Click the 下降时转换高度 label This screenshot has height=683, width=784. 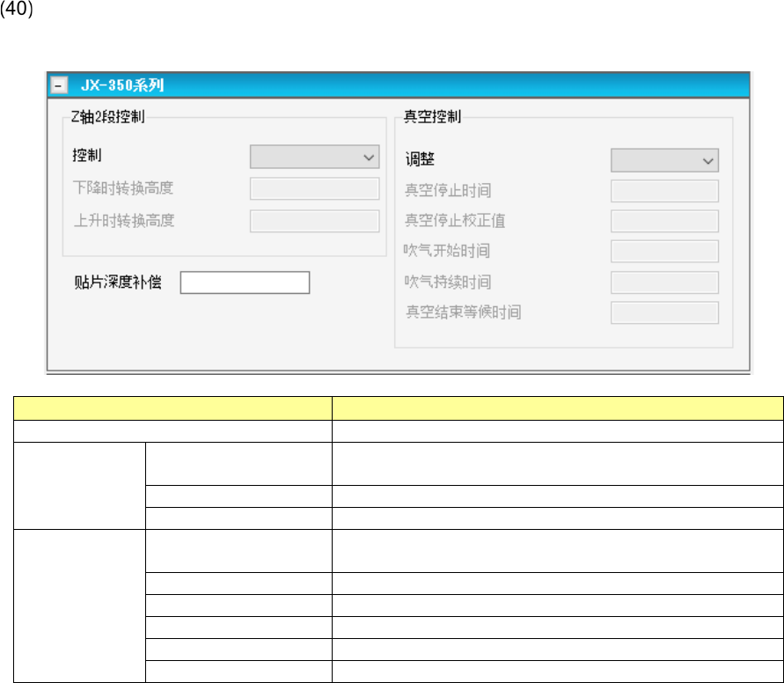point(123,188)
